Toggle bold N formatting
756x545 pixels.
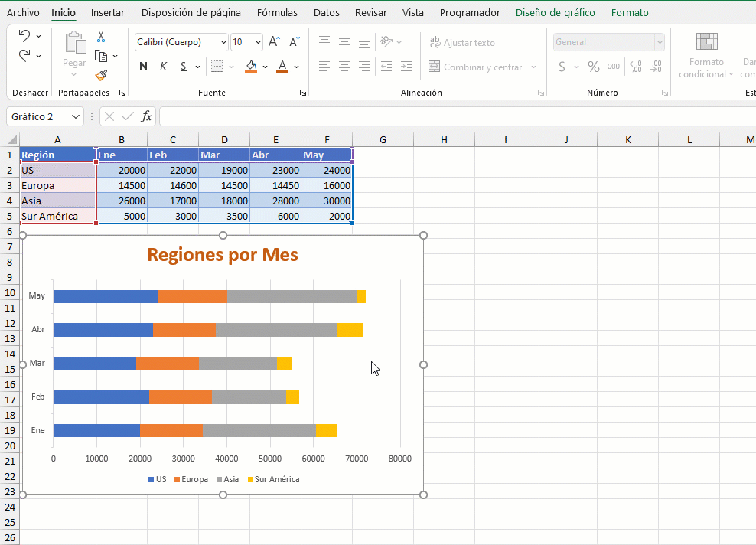click(143, 67)
